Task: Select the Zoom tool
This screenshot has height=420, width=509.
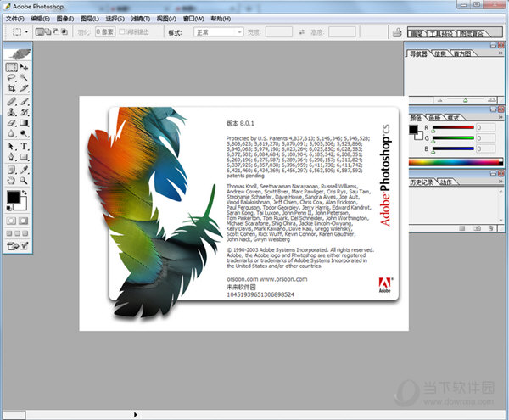Action: [24, 181]
